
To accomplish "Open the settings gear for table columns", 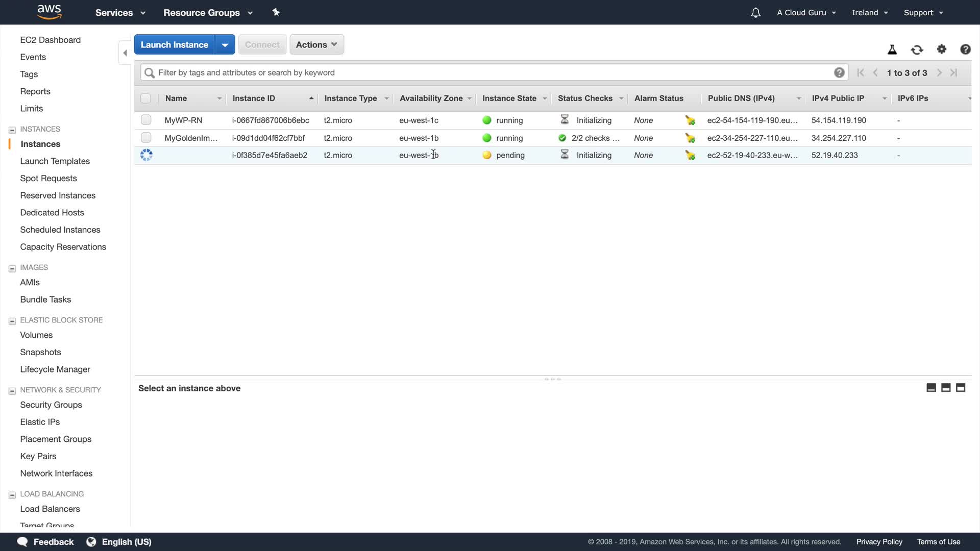I will click(942, 49).
